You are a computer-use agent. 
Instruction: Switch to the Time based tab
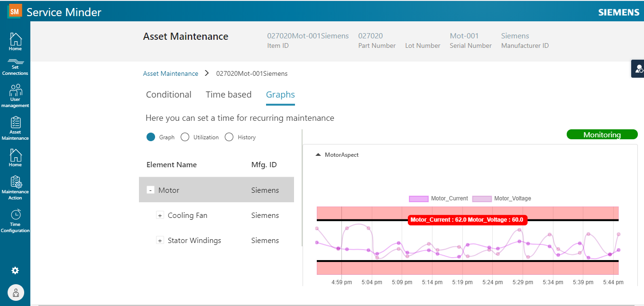pyautogui.click(x=229, y=94)
